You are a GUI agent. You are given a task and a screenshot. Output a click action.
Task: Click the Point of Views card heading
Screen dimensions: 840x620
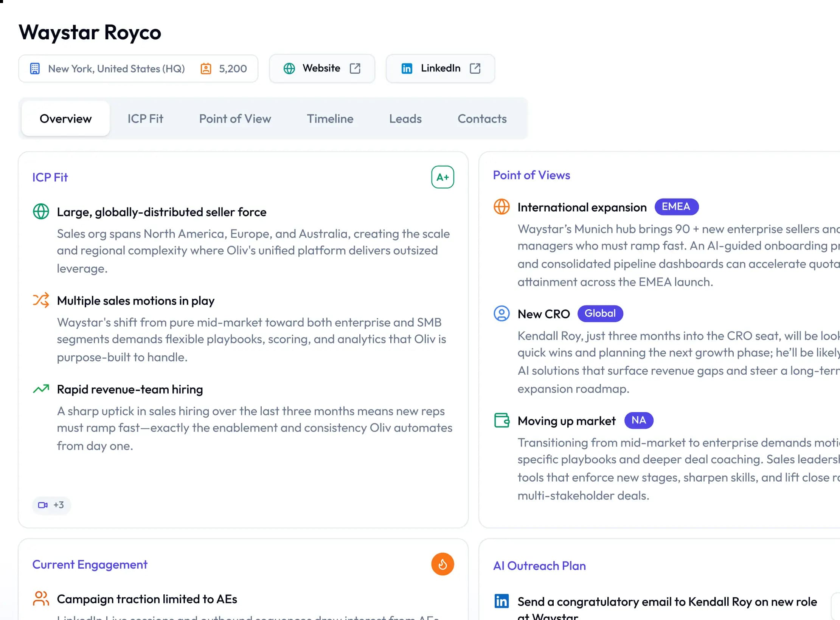tap(531, 175)
